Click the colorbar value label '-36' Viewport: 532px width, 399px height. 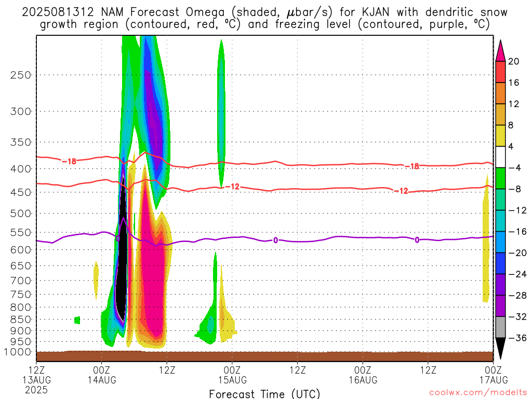(517, 338)
